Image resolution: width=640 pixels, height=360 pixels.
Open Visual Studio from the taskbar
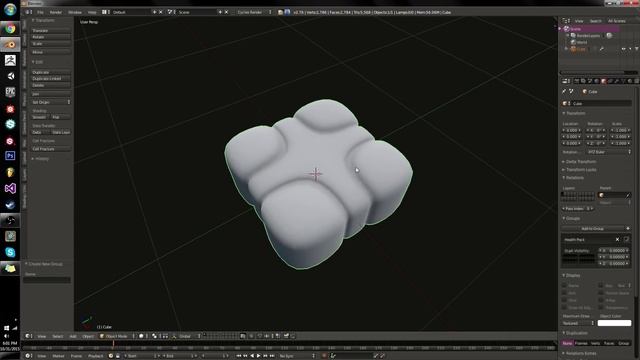pos(10,188)
